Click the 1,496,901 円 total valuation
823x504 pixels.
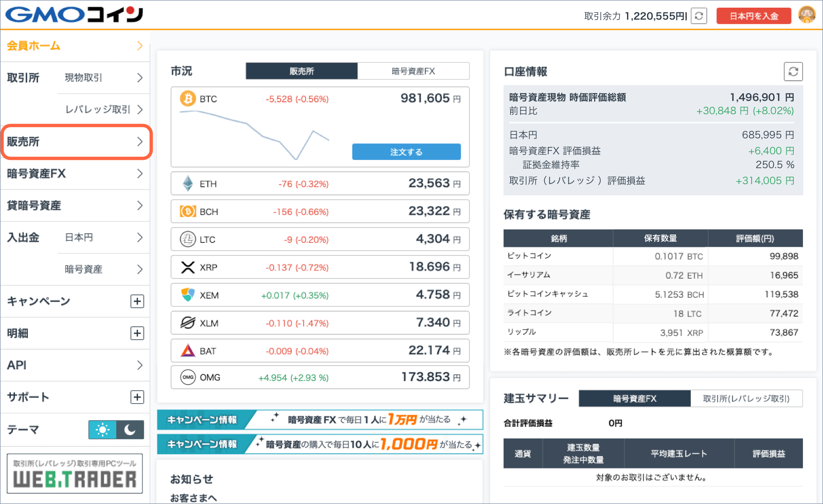[x=762, y=97]
